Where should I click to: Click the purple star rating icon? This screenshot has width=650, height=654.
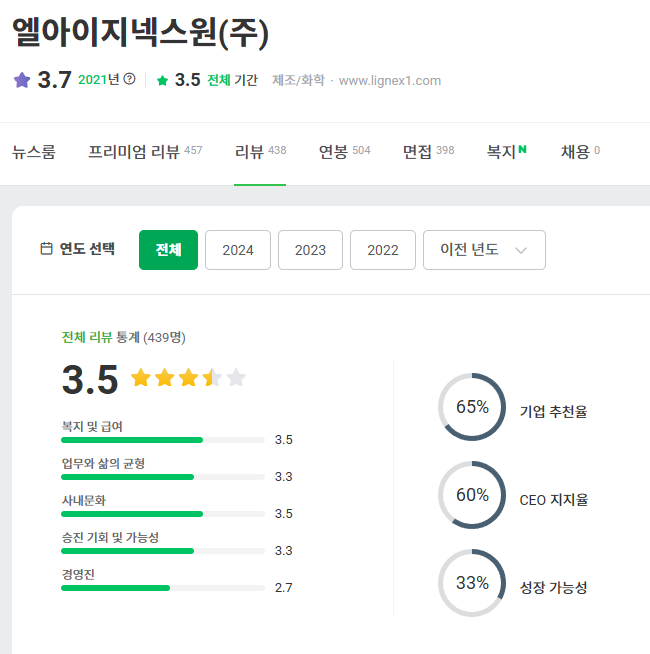[22, 80]
